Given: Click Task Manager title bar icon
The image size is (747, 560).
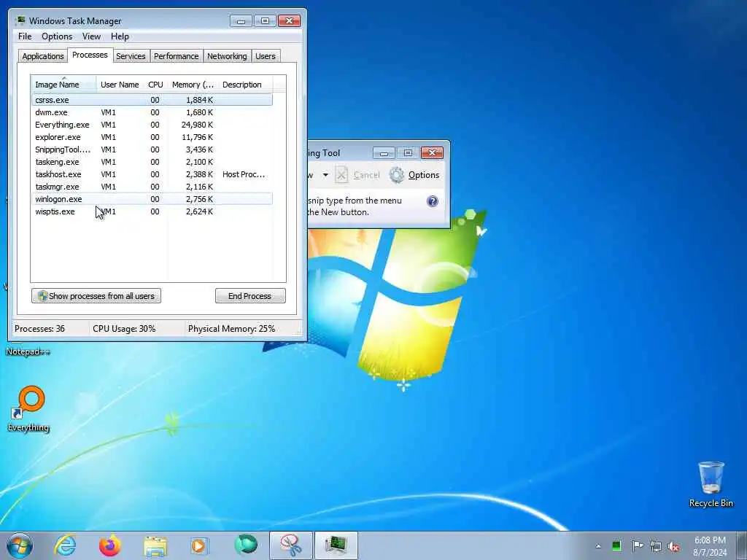Looking at the screenshot, I should pos(20,20).
